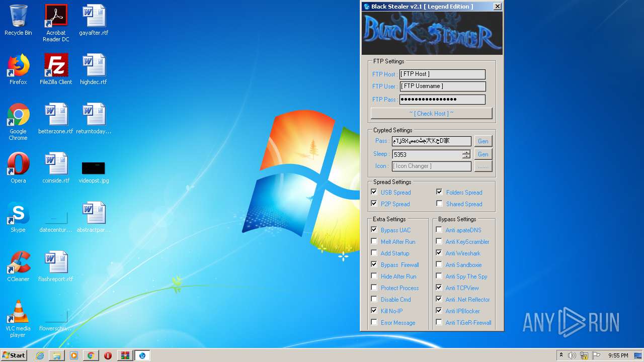
Task: Open Google Chrome desktop shortcut
Action: coord(18,122)
